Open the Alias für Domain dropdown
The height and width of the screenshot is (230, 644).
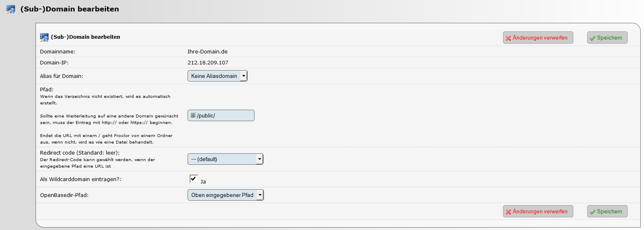pyautogui.click(x=217, y=76)
